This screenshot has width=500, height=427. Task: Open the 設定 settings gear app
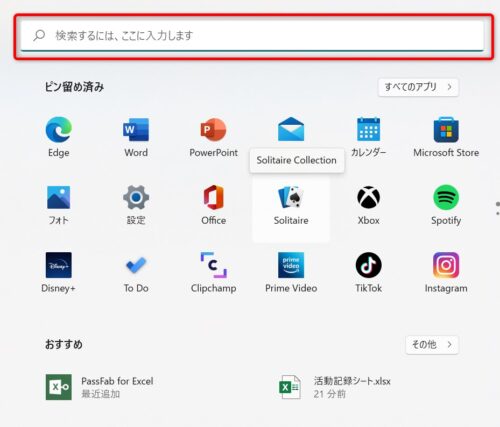click(136, 205)
